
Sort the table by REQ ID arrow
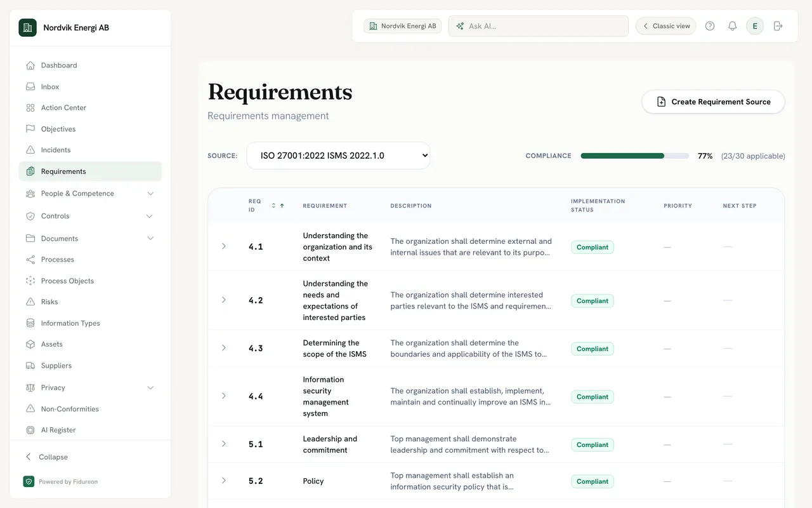pyautogui.click(x=282, y=206)
